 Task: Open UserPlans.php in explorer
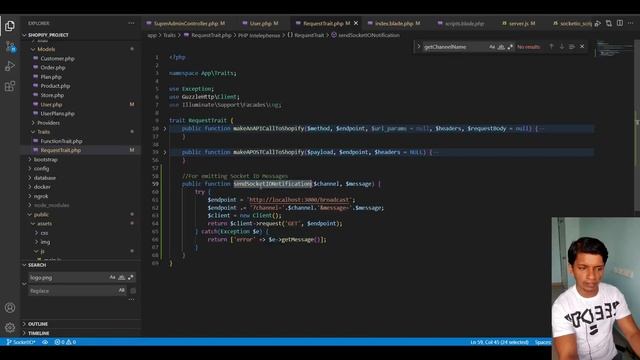pos(58,113)
